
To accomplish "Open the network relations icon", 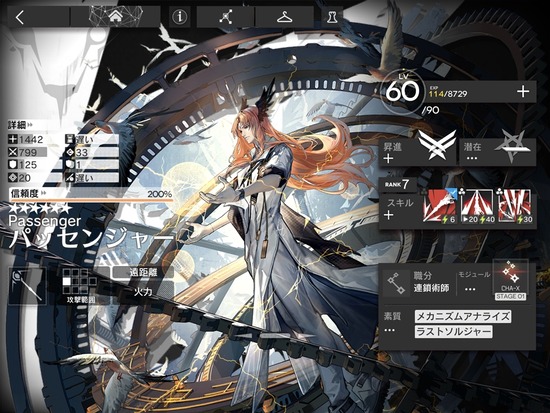I will 226,16.
